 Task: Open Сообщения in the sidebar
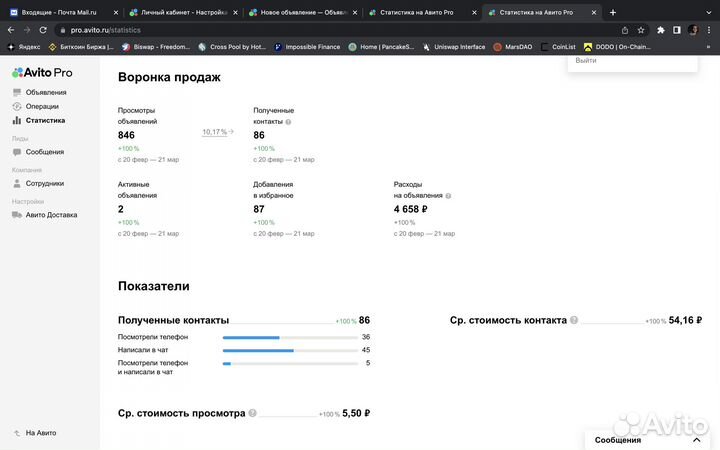tap(39, 152)
